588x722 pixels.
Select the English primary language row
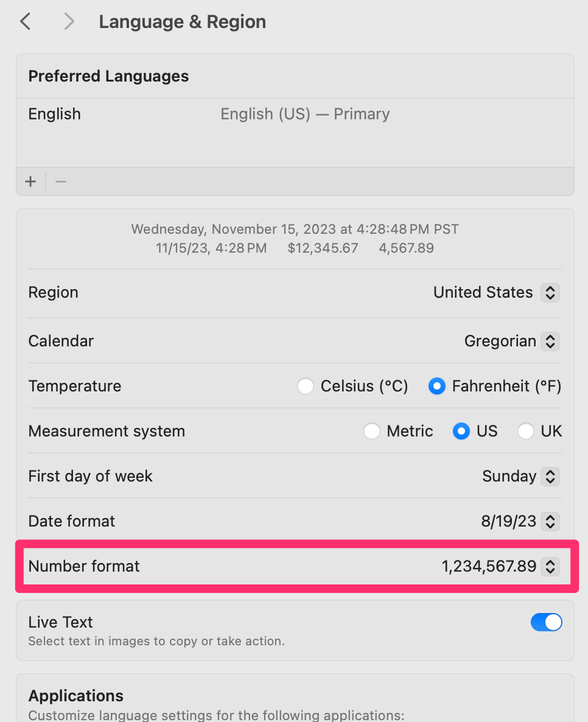click(x=183, y=114)
